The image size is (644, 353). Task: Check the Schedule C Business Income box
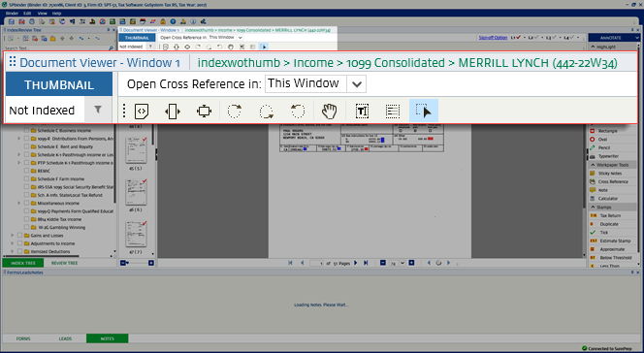point(27,131)
